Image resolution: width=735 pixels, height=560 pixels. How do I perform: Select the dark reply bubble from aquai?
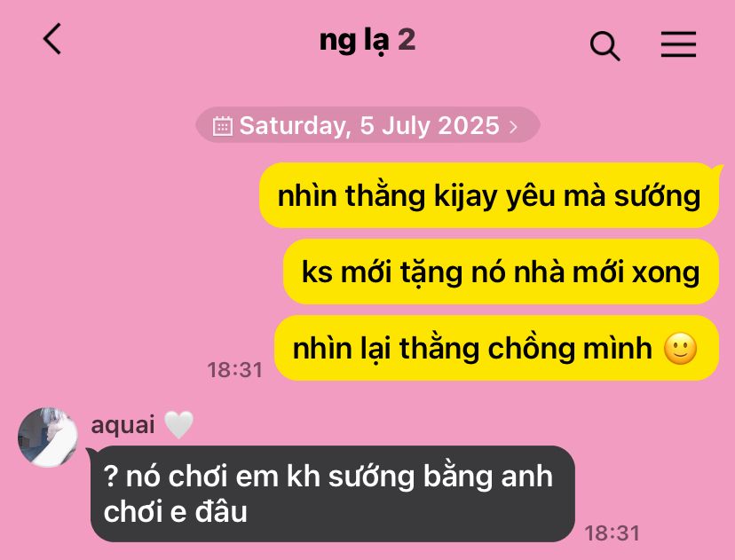[x=333, y=494]
